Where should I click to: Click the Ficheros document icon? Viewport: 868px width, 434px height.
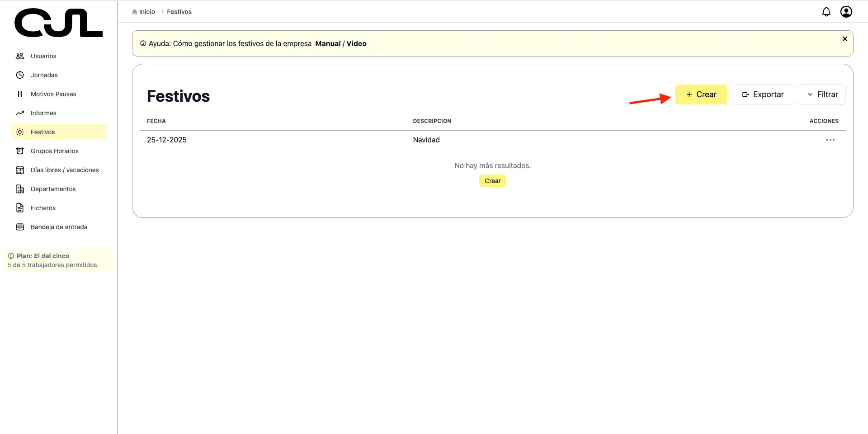[20, 208]
